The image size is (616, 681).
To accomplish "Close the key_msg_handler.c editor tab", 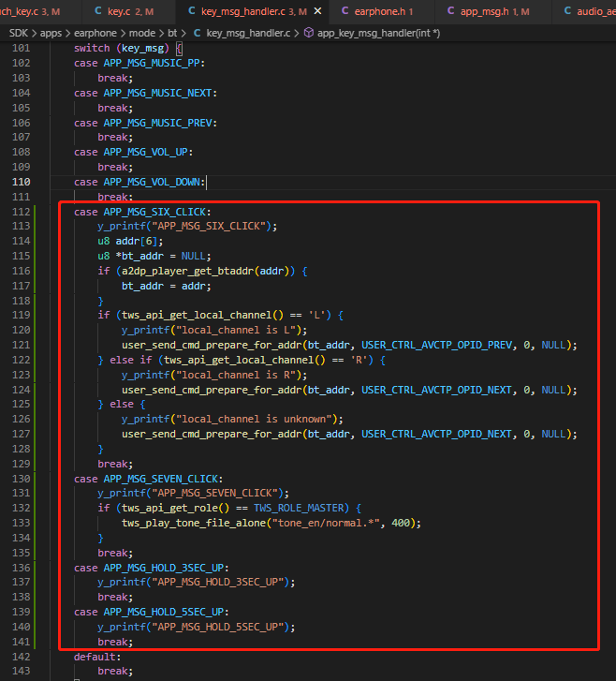I will tap(317, 11).
